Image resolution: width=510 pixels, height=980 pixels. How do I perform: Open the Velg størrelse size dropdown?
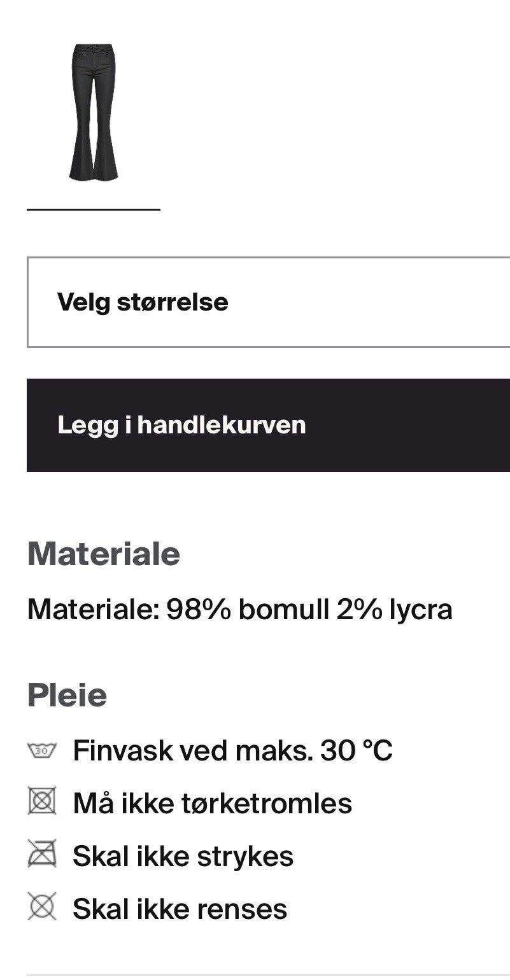pyautogui.click(x=268, y=302)
